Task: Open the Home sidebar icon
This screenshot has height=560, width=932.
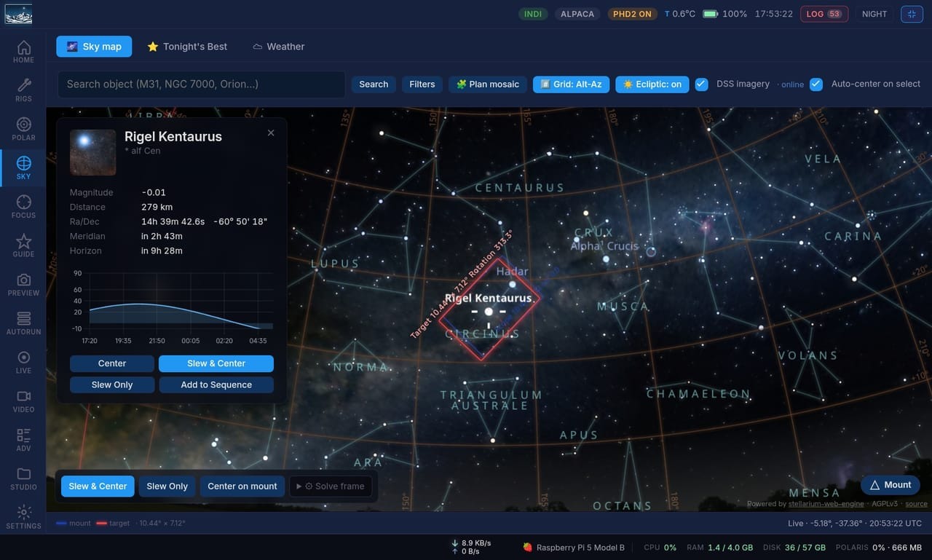Action: pyautogui.click(x=23, y=52)
